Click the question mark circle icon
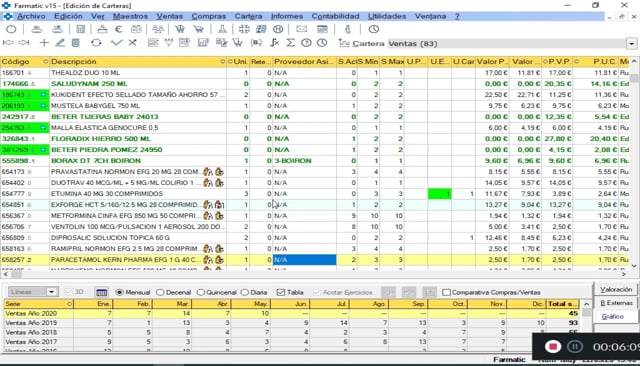The image size is (640, 366). [306, 43]
